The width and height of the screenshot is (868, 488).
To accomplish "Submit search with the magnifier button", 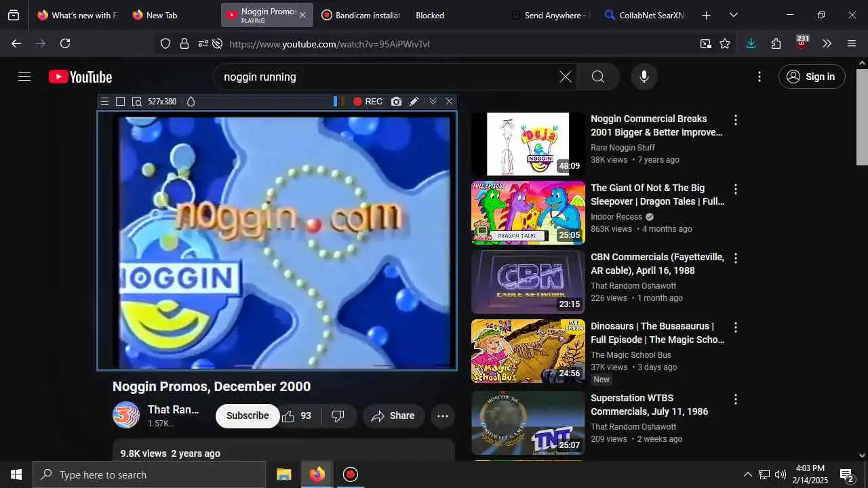I will (598, 77).
